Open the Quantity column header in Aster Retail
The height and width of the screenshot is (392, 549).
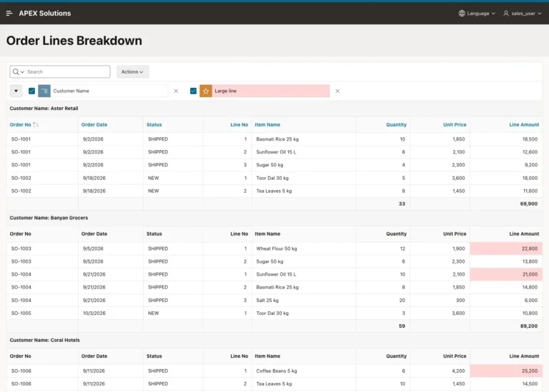click(396, 124)
